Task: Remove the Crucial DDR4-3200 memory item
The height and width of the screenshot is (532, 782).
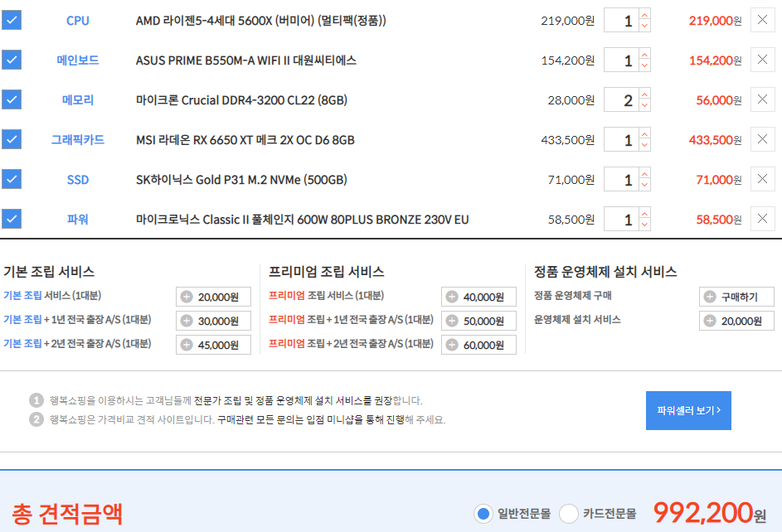Action: tap(763, 99)
